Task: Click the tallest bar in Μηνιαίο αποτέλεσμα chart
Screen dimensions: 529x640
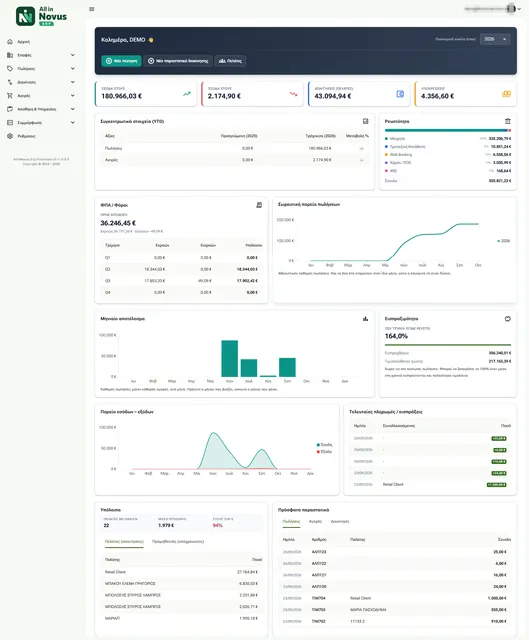Action: click(229, 358)
